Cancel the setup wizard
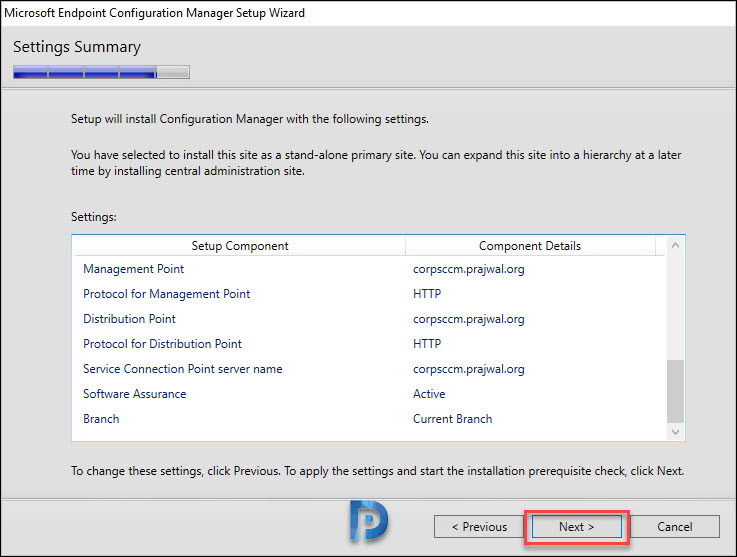 click(x=674, y=527)
